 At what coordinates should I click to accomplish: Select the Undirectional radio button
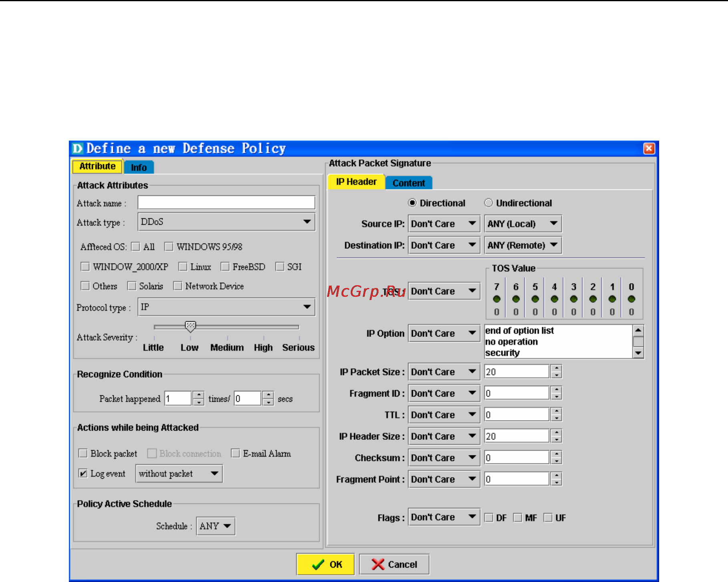[488, 203]
